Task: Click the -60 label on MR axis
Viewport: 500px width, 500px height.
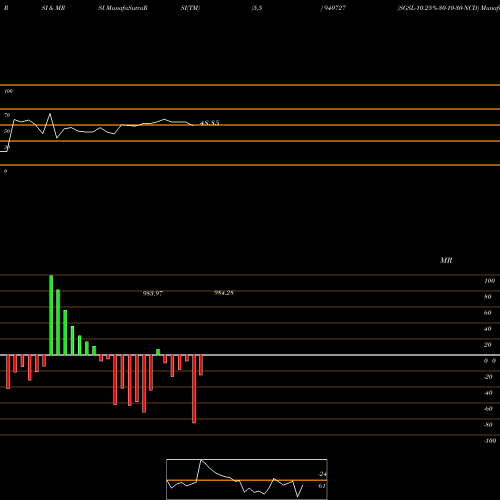Action: [x=488, y=409]
